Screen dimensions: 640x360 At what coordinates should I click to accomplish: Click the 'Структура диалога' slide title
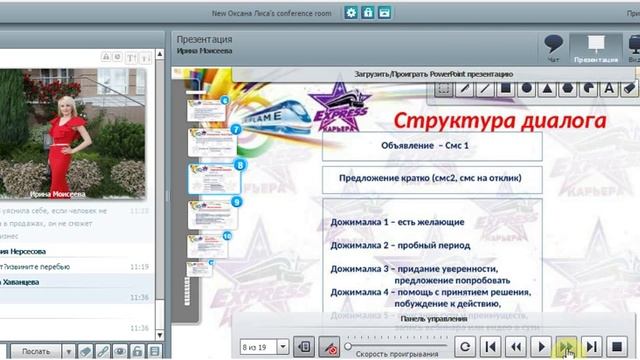coord(500,121)
